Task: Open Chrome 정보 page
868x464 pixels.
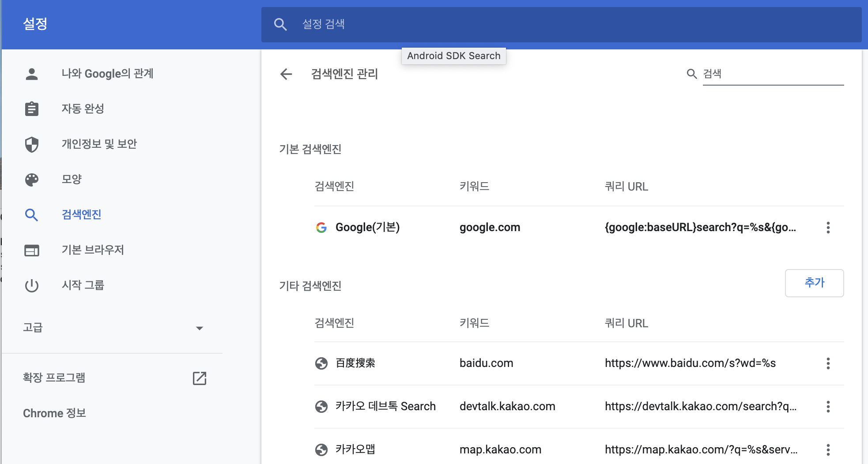Action: pos(54,413)
